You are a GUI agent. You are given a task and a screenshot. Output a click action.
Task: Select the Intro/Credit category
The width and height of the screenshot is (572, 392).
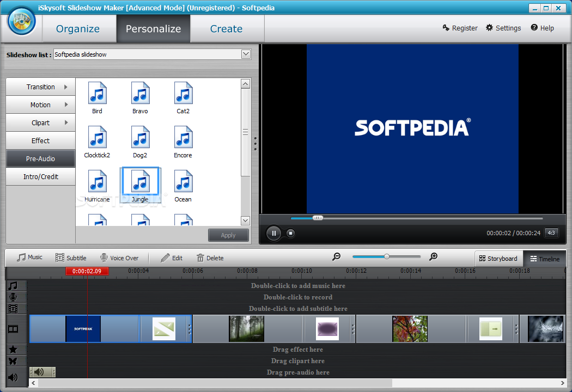click(40, 176)
